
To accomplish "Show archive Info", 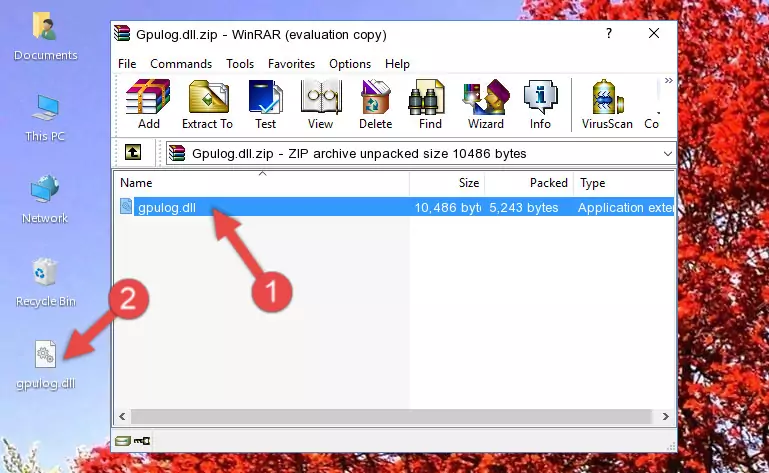I will coord(540,105).
